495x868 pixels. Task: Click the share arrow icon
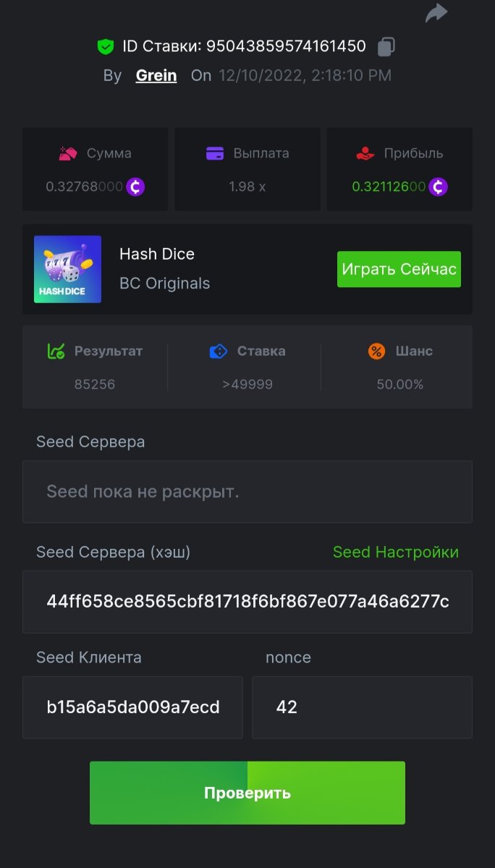click(x=436, y=12)
